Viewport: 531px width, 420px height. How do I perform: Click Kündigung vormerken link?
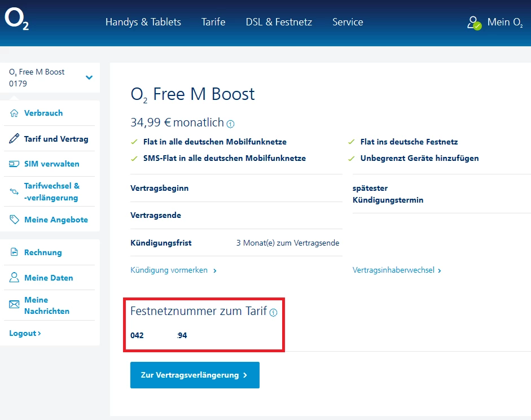[x=173, y=270]
